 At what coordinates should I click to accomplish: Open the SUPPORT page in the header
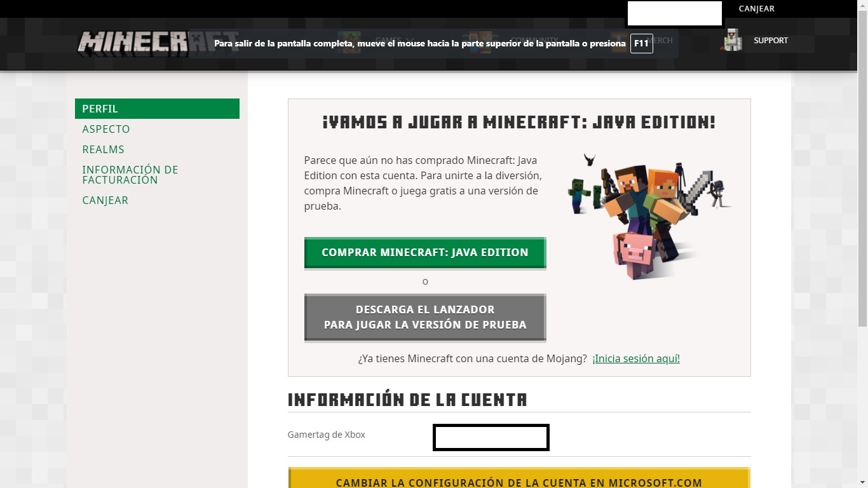pyautogui.click(x=770, y=40)
